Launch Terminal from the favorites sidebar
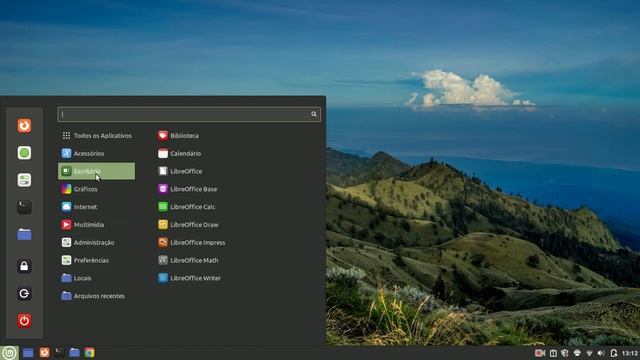This screenshot has height=360, width=640. coord(24,207)
